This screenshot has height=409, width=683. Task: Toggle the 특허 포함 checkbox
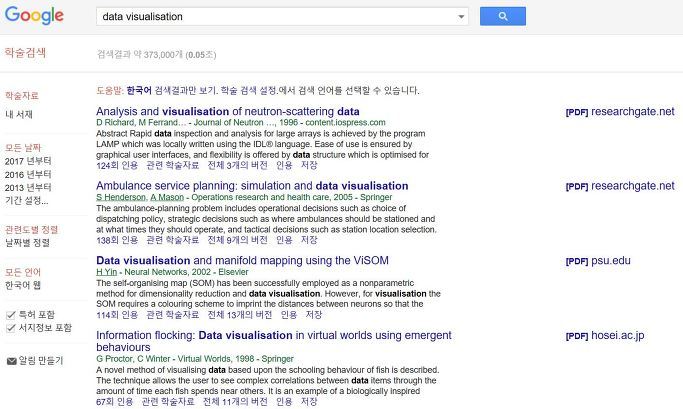click(11, 314)
